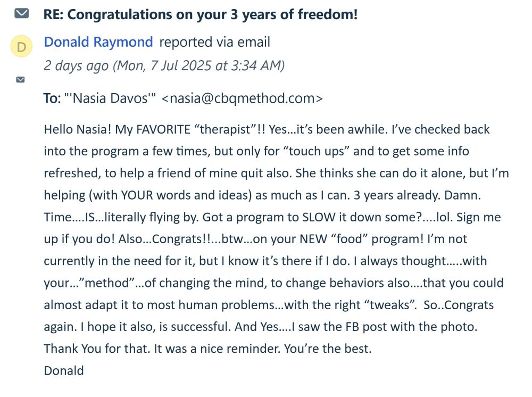
Task: Click the word "FAVORITE" in the message
Action: (147, 129)
